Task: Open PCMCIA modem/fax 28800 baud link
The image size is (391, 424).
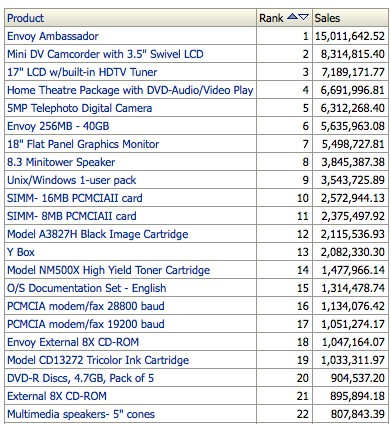Action: (86, 306)
